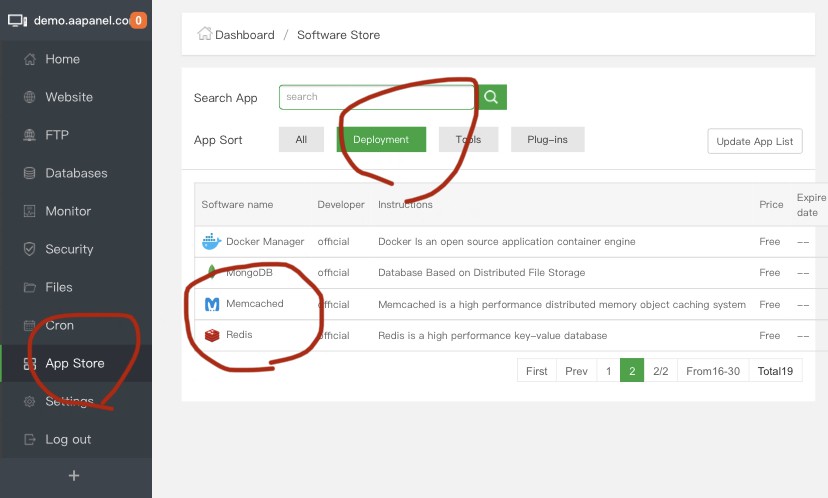Click the MongoDB software name
Viewport: 828px width, 498px height.
(249, 273)
